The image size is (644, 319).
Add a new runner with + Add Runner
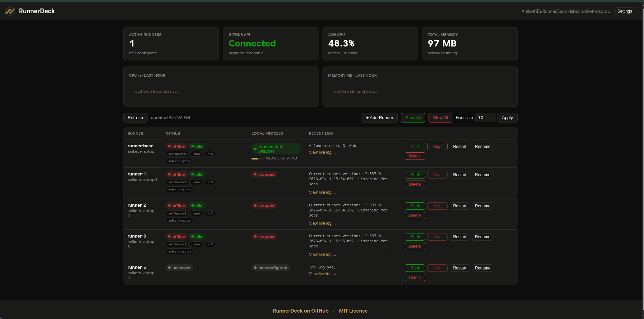(380, 117)
